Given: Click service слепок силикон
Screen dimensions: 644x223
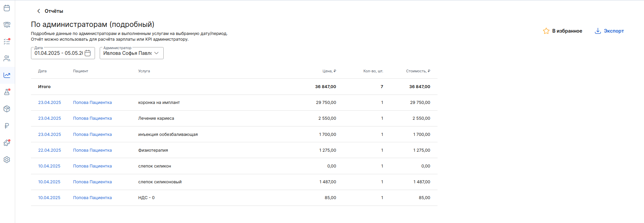Looking at the screenshot, I should point(155,166).
